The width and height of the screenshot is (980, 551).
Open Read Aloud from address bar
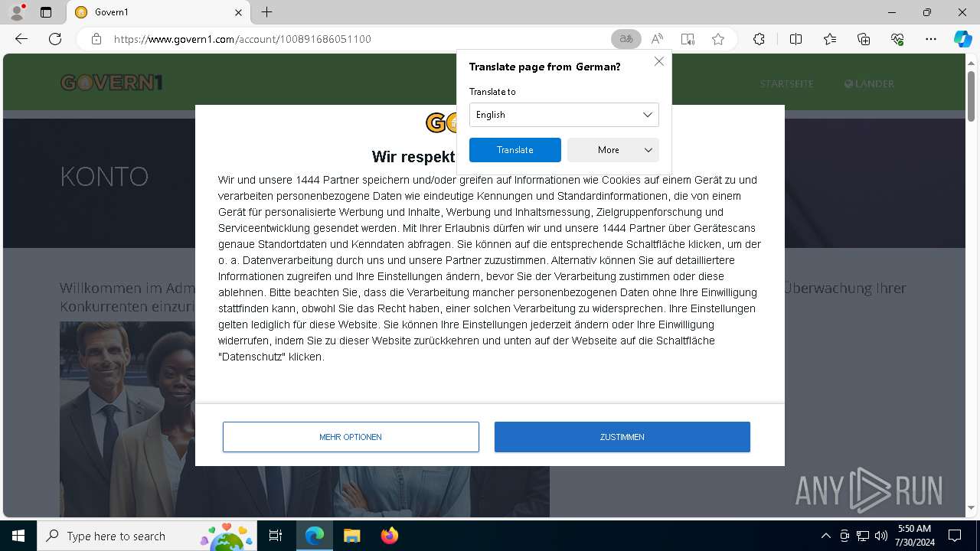pyautogui.click(x=657, y=39)
